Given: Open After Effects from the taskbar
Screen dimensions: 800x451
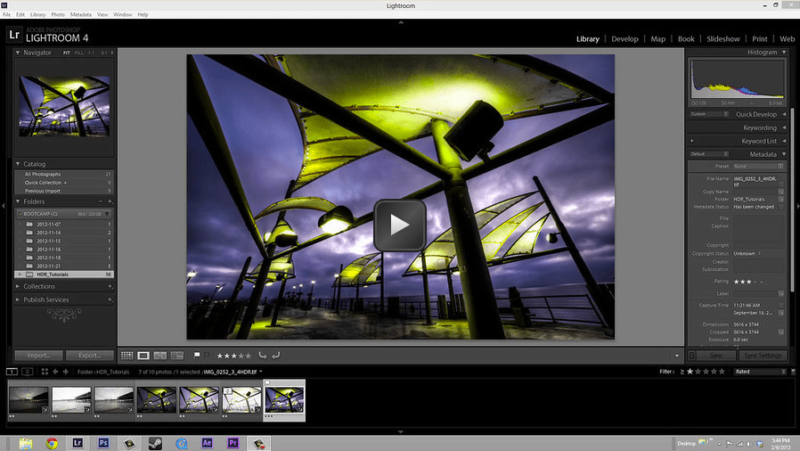Looking at the screenshot, I should pos(207,443).
